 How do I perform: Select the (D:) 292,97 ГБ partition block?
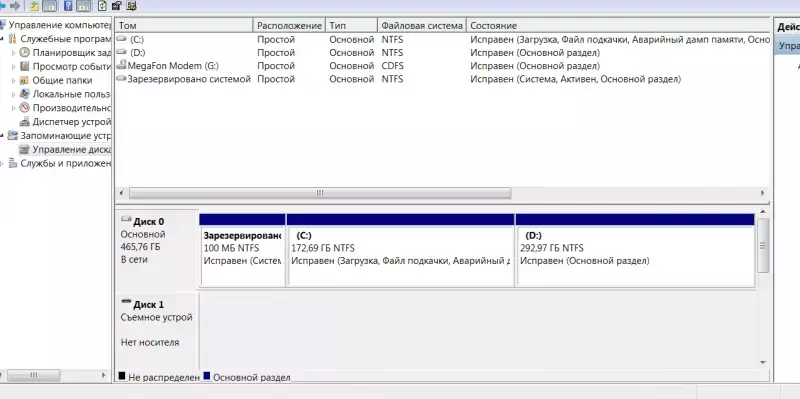[635, 250]
